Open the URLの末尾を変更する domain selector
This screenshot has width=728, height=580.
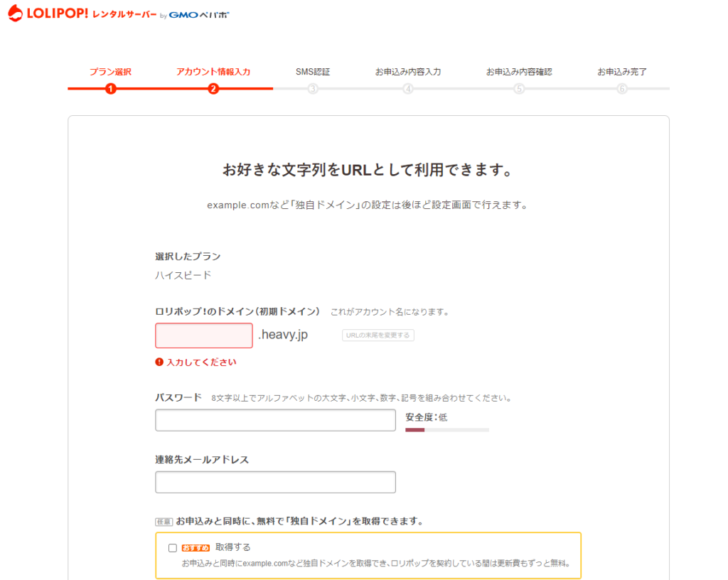coord(378,335)
